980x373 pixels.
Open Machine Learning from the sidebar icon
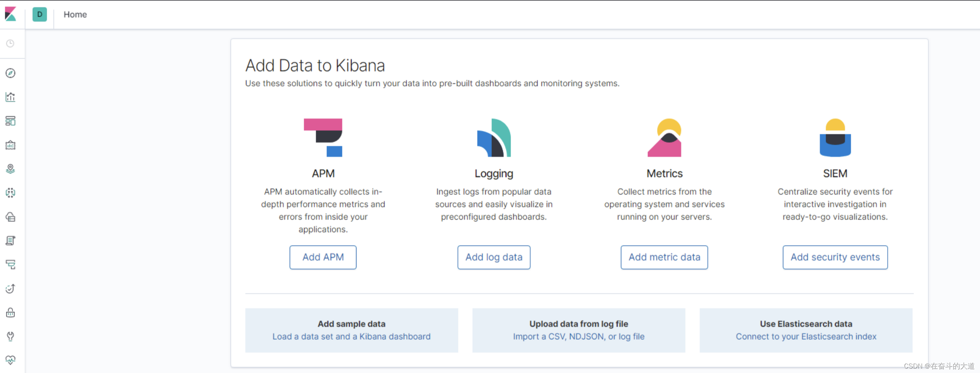coord(10,193)
